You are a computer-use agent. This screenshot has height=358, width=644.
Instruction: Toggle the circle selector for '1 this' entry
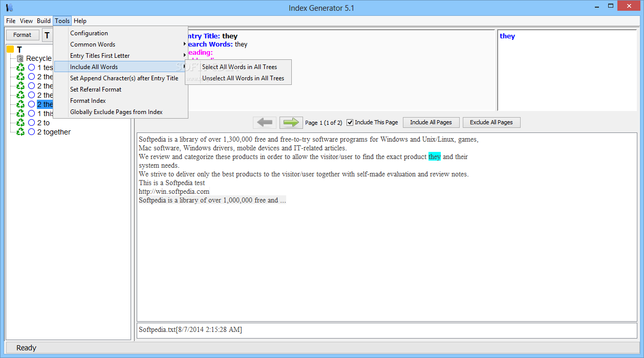click(x=32, y=114)
